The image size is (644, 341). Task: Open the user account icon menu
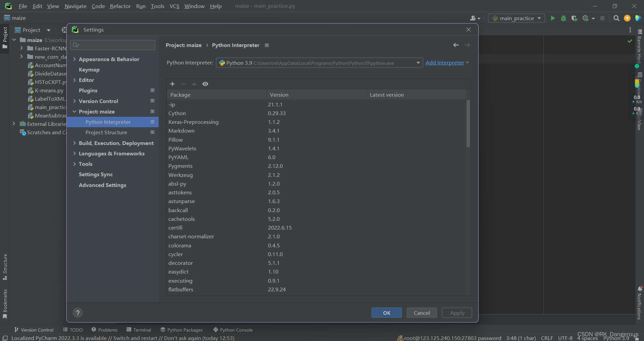point(475,18)
